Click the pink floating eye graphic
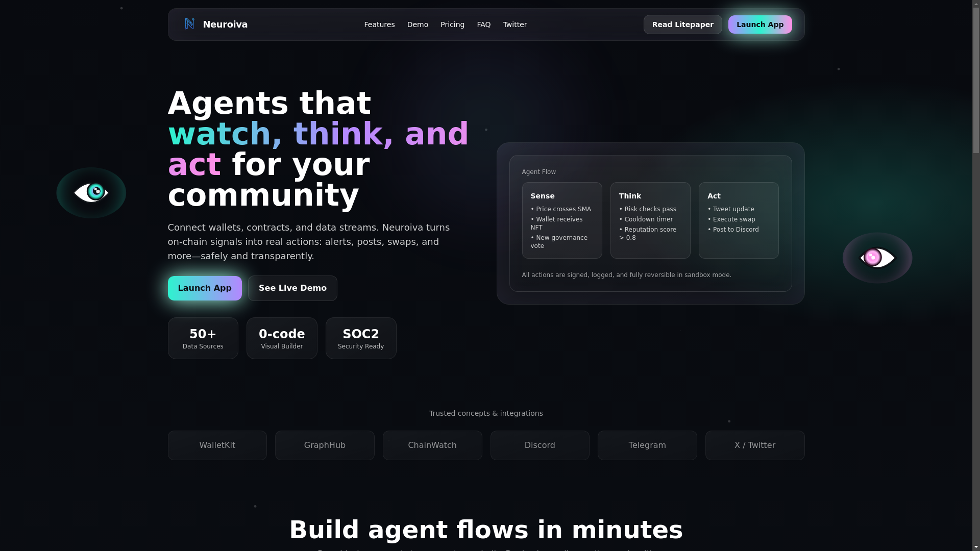This screenshot has height=551, width=980. coord(877,258)
